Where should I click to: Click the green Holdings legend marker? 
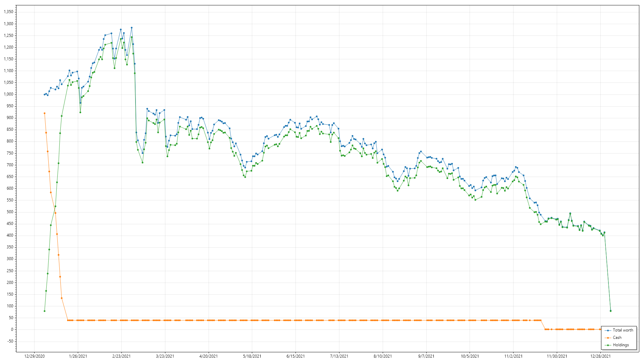click(x=608, y=345)
